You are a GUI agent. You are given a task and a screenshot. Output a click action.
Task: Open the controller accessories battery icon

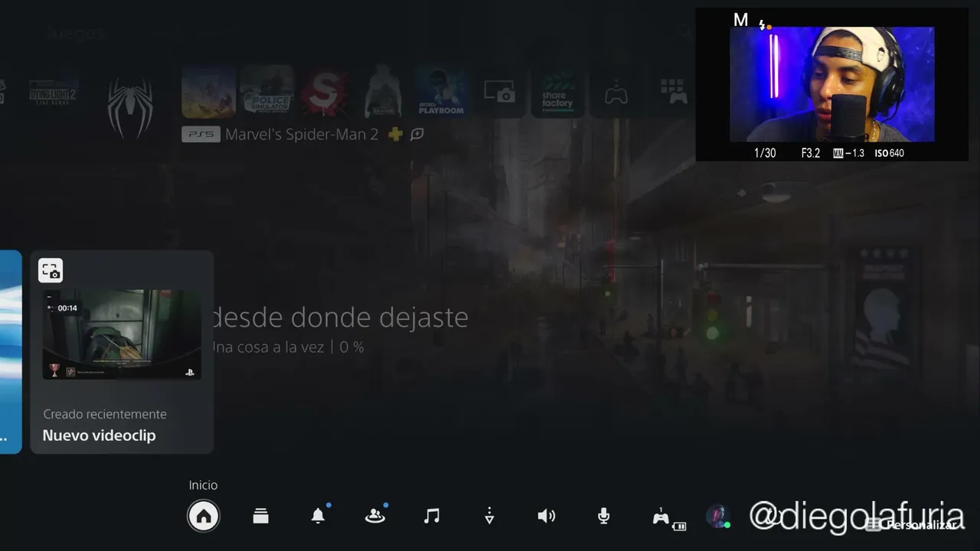coord(668,518)
